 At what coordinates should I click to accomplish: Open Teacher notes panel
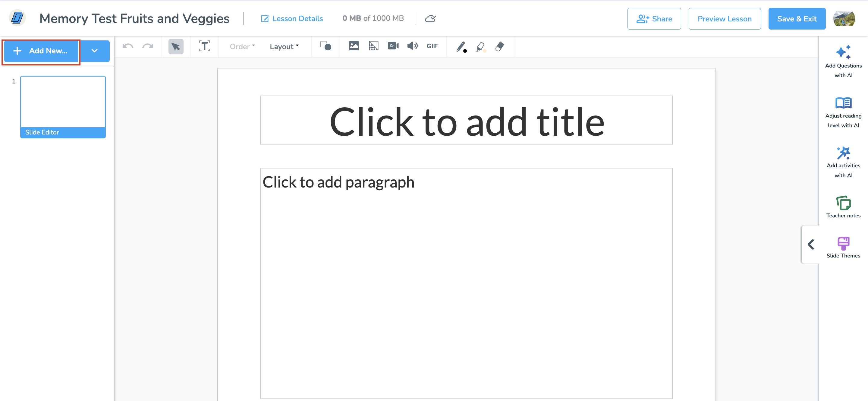pos(843,207)
